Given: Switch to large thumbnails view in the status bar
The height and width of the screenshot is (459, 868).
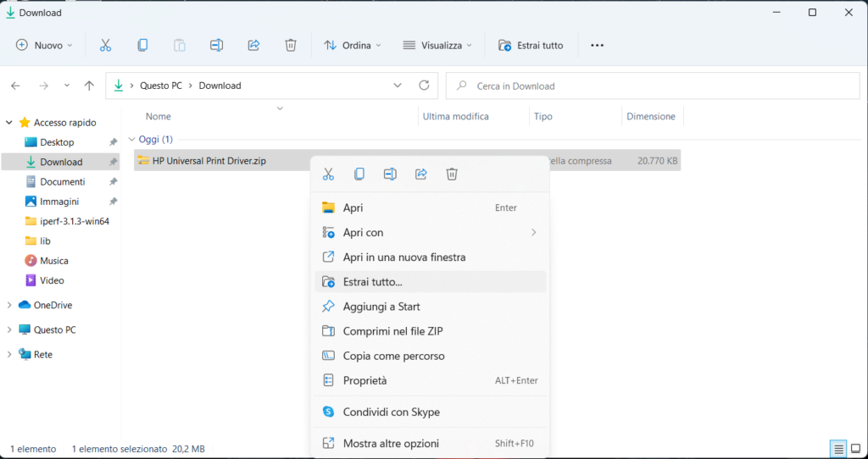Looking at the screenshot, I should [856, 449].
